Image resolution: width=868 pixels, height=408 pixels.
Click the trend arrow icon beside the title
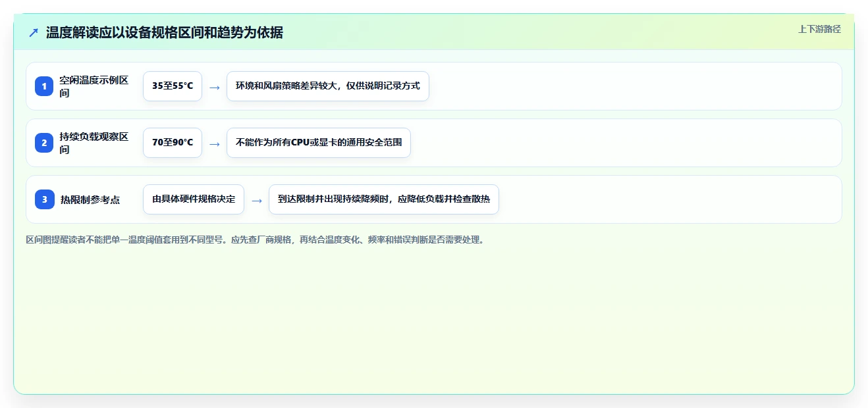pos(34,33)
